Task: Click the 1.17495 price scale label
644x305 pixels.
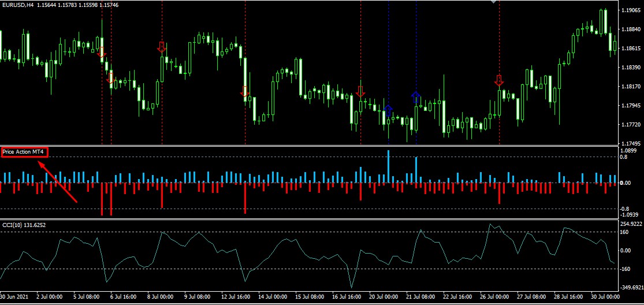Action: tap(631, 144)
